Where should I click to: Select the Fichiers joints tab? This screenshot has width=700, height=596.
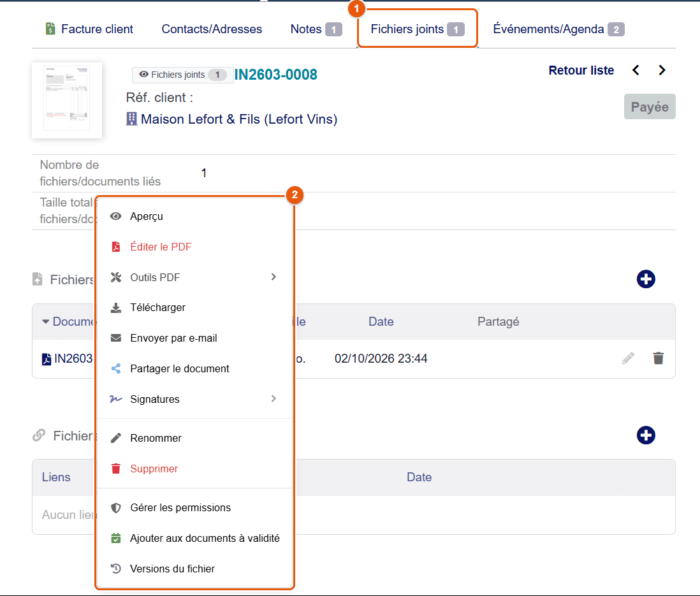(418, 29)
